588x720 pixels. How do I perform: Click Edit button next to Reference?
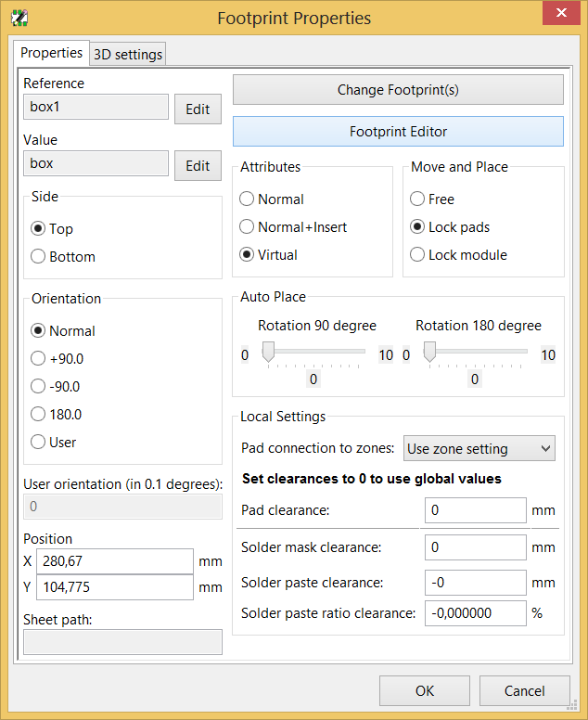198,109
